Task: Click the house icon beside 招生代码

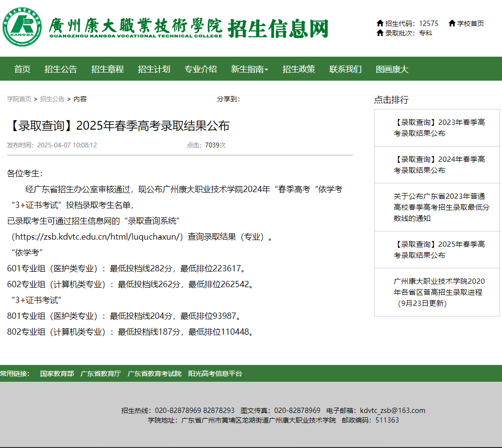Action: point(379,23)
